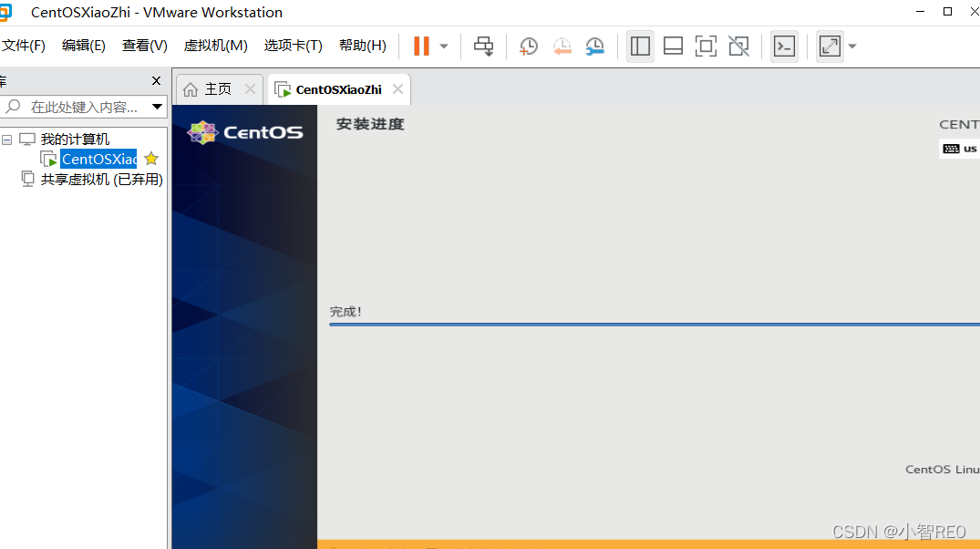This screenshot has height=549, width=980.
Task: Enter full screen mode
Action: tap(706, 46)
